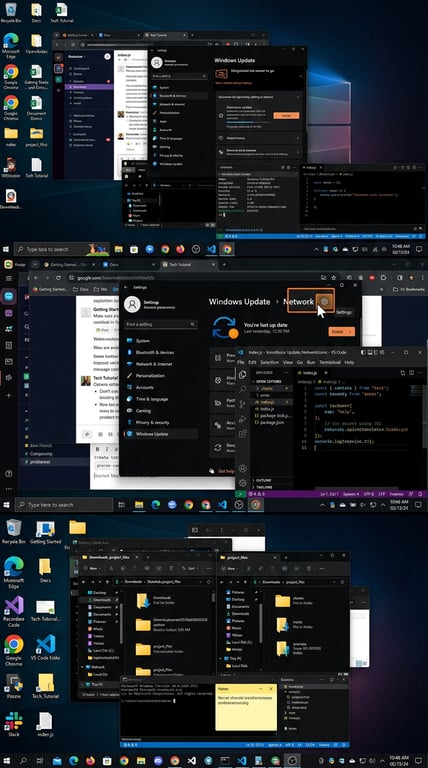The width and height of the screenshot is (428, 768).
Task: Open the Terminal menu in VS Code
Action: point(330,362)
